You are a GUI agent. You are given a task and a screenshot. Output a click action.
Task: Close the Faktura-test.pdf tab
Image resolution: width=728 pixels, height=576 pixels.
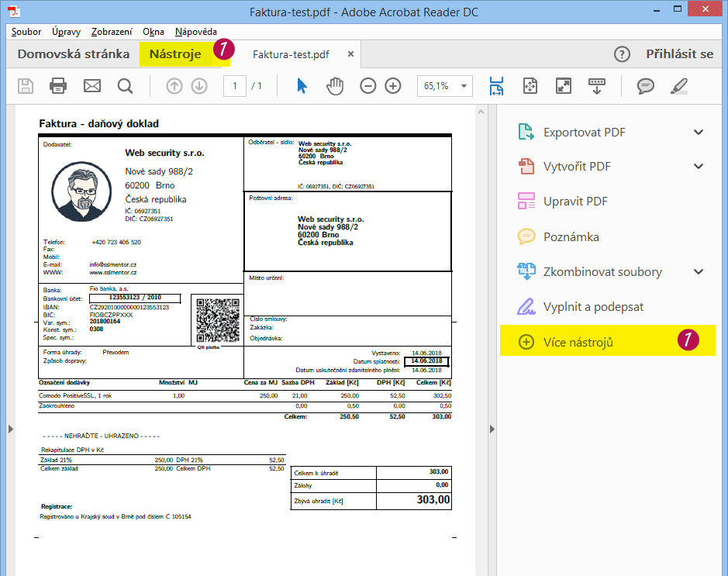pyautogui.click(x=351, y=53)
